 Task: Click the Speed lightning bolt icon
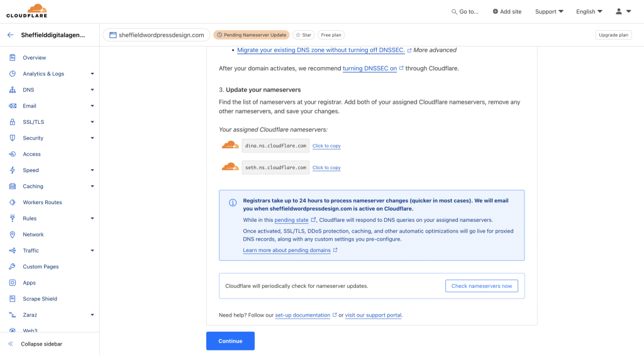pos(13,170)
